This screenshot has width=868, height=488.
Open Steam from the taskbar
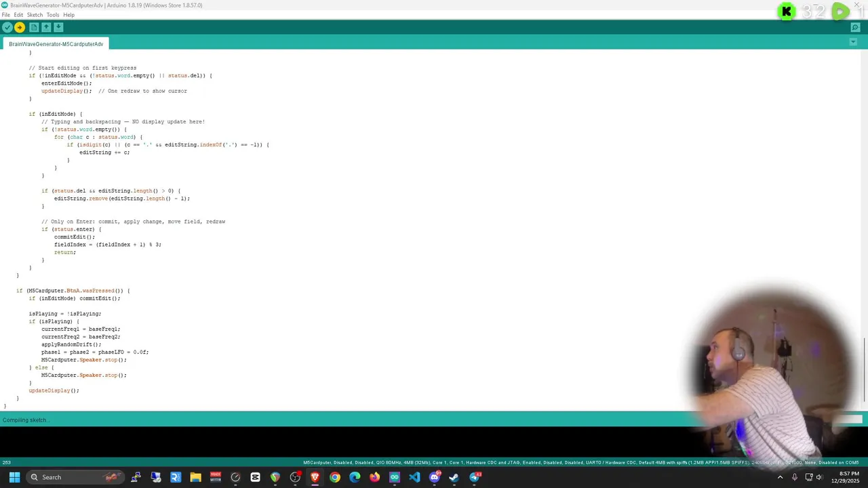[454, 477]
